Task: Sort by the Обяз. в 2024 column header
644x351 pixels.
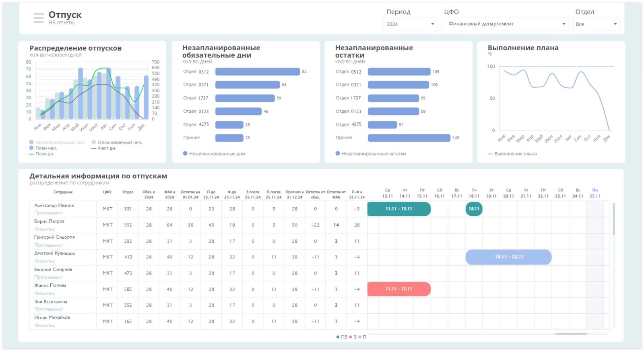Action: tap(149, 194)
